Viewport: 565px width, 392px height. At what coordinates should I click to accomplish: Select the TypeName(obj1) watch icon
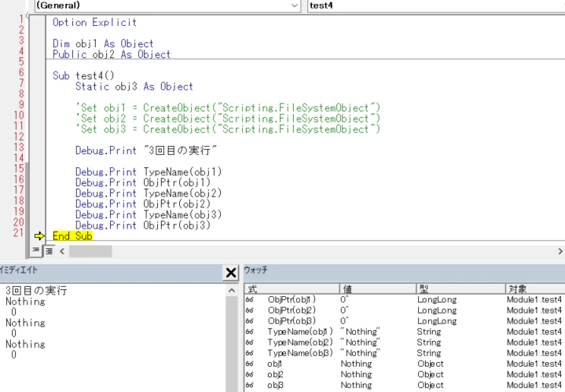point(249,332)
